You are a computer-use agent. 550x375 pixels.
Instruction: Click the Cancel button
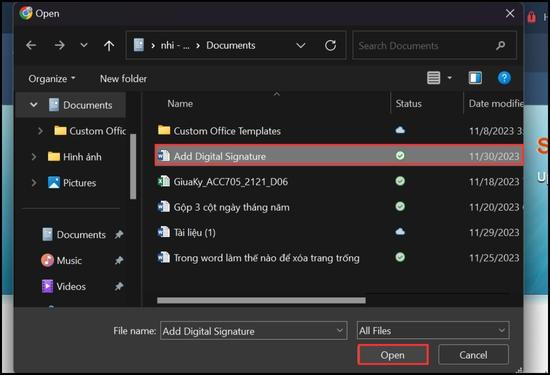tap(473, 355)
